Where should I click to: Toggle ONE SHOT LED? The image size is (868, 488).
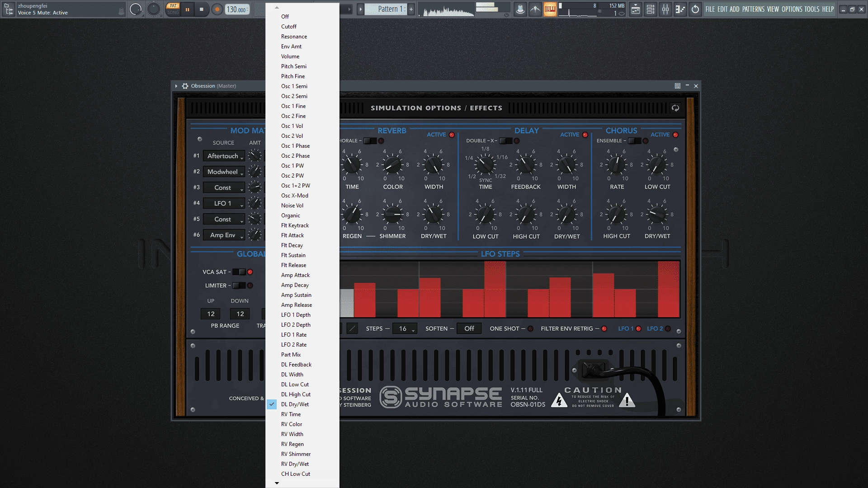(x=530, y=329)
